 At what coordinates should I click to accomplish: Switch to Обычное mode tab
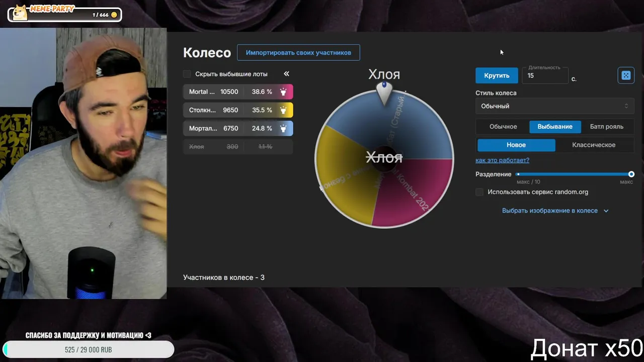coord(503,127)
